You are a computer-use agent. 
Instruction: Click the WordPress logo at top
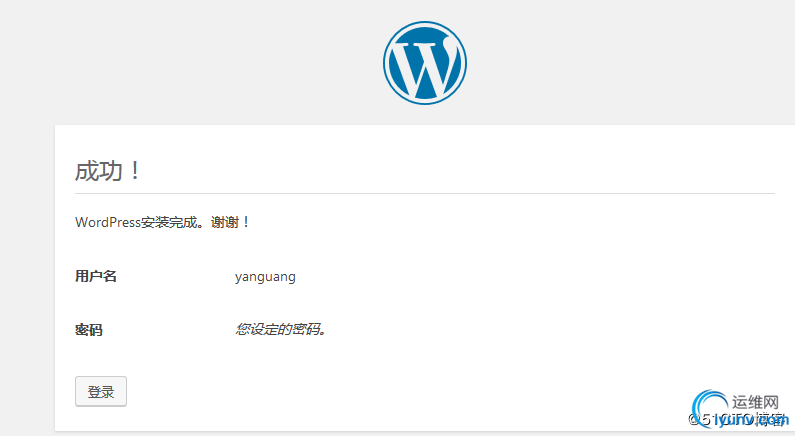pyautogui.click(x=425, y=63)
